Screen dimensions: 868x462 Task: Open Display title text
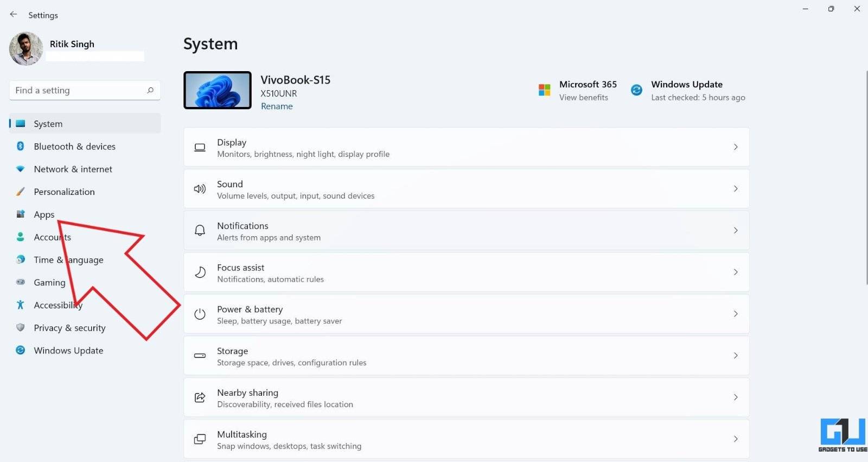232,142
